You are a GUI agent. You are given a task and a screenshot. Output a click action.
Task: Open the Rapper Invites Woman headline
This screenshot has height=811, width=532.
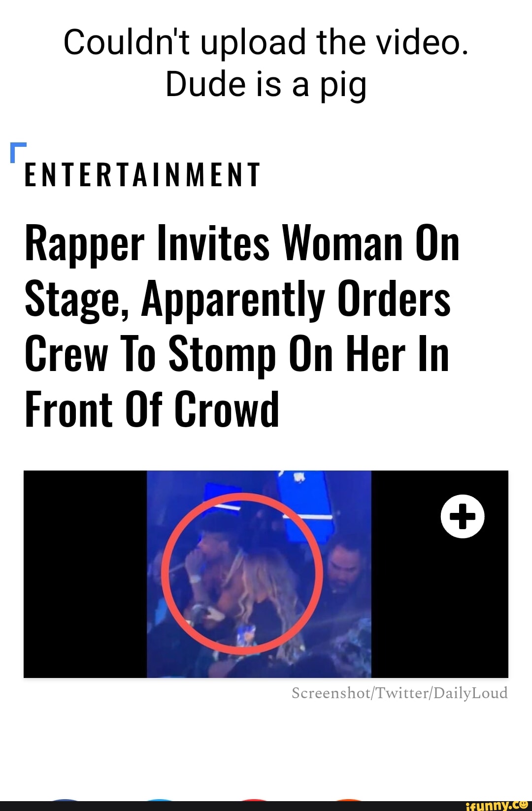[242, 326]
